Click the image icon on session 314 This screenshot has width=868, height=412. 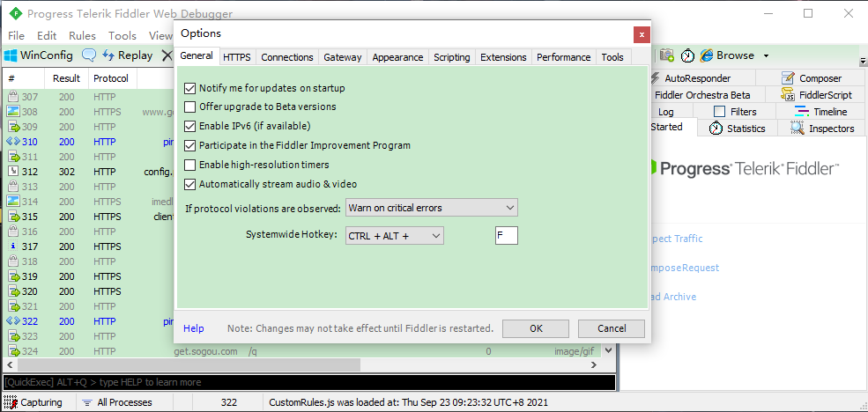click(x=12, y=202)
